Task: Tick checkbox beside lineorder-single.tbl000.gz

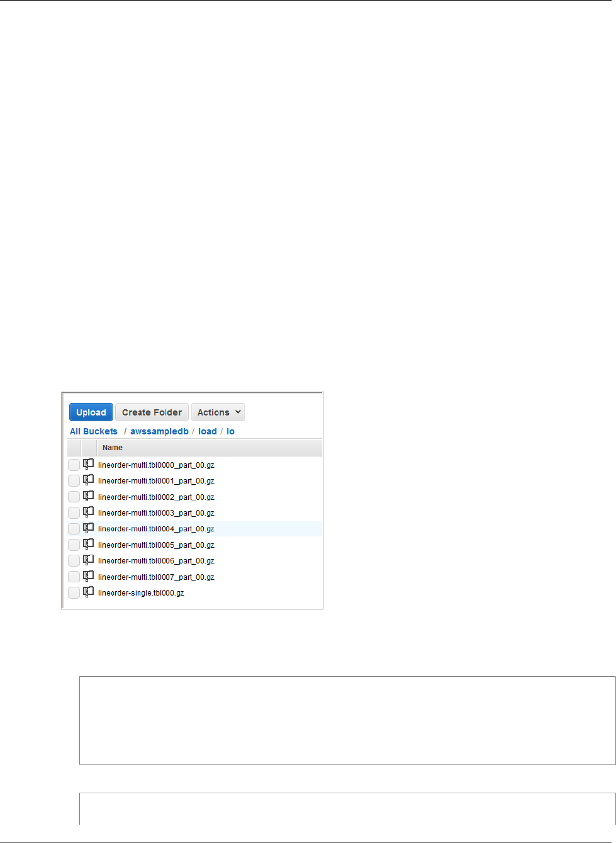Action: tap(74, 593)
